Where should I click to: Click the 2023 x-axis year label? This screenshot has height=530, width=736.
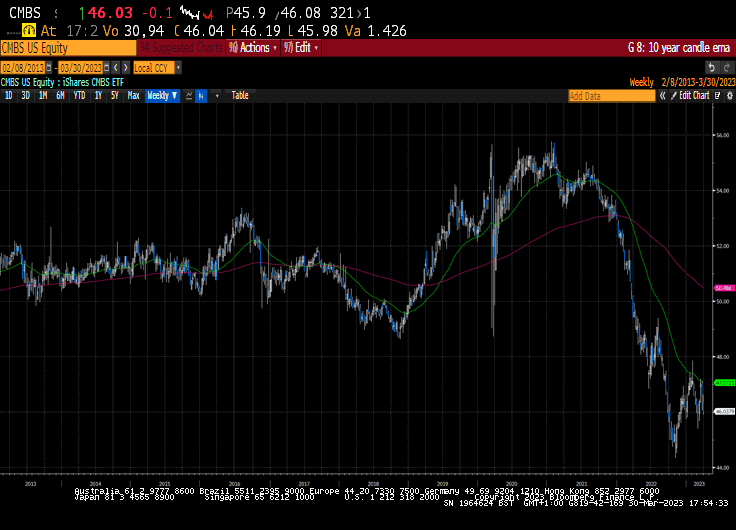pyautogui.click(x=699, y=484)
